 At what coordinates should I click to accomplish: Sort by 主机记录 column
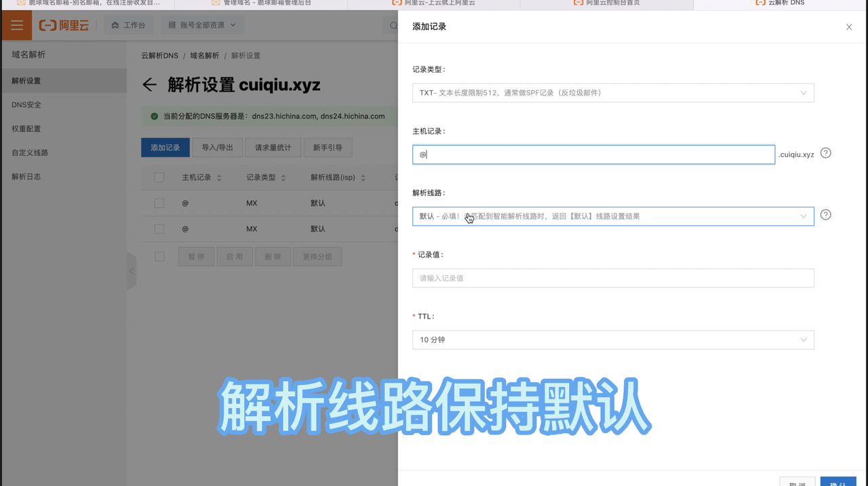[x=219, y=178]
